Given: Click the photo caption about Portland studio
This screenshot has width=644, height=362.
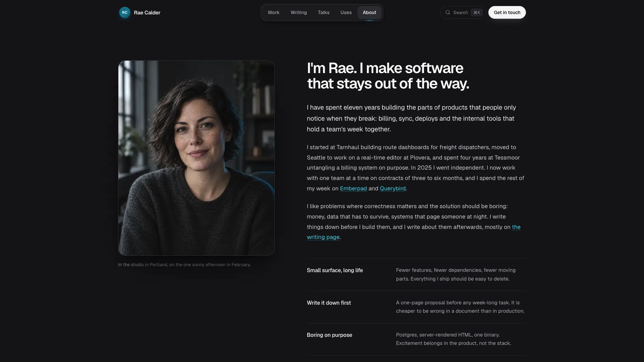Looking at the screenshot, I should point(184,264).
